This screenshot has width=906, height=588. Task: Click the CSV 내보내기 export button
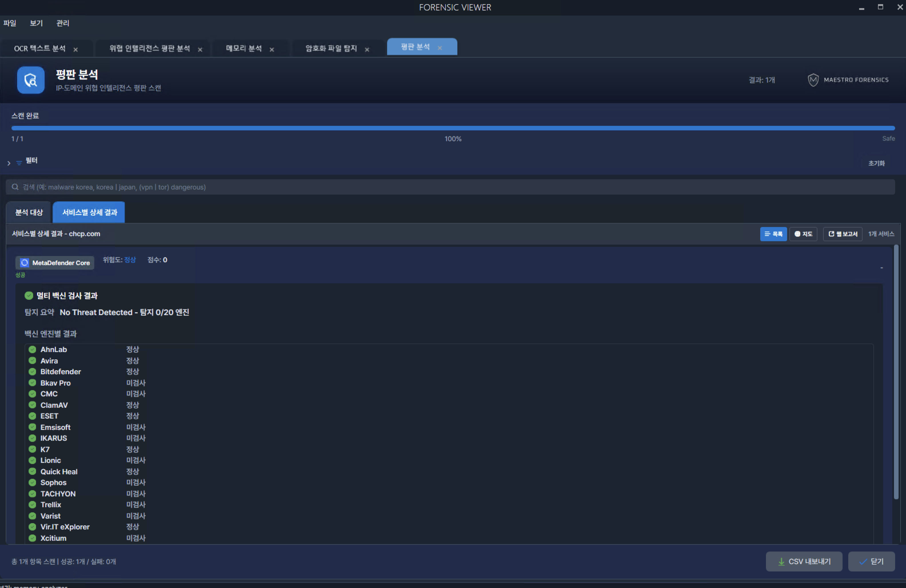tap(804, 561)
